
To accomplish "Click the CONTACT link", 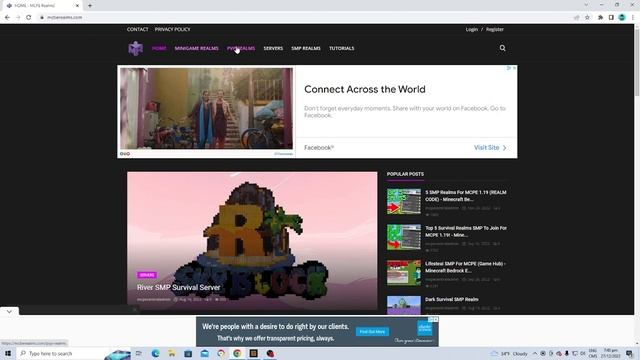I will point(138,29).
